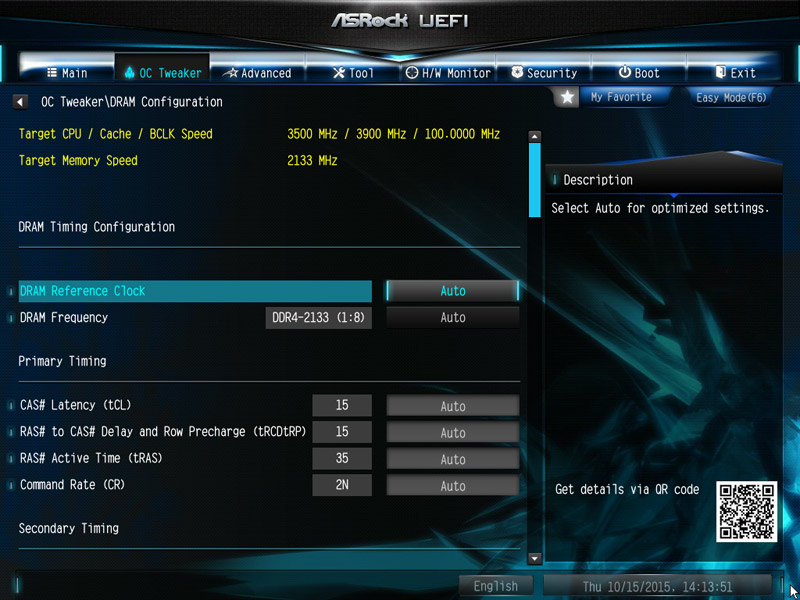The image size is (800, 600).
Task: Click the info marker beside CAS# Latency
Action: [10, 406]
